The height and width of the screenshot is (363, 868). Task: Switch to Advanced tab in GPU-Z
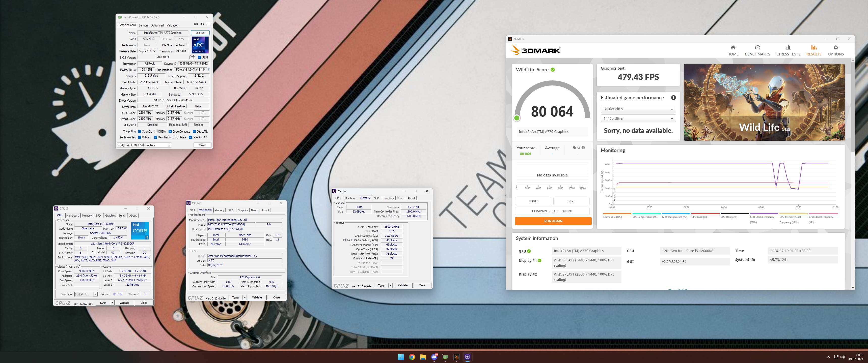[x=157, y=25]
